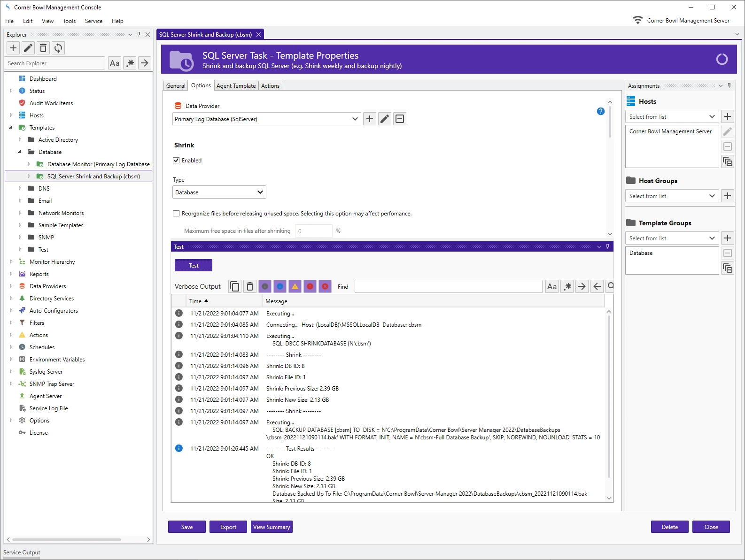This screenshot has width=745, height=560.
Task: Toggle match case in Find bar
Action: click(x=552, y=286)
